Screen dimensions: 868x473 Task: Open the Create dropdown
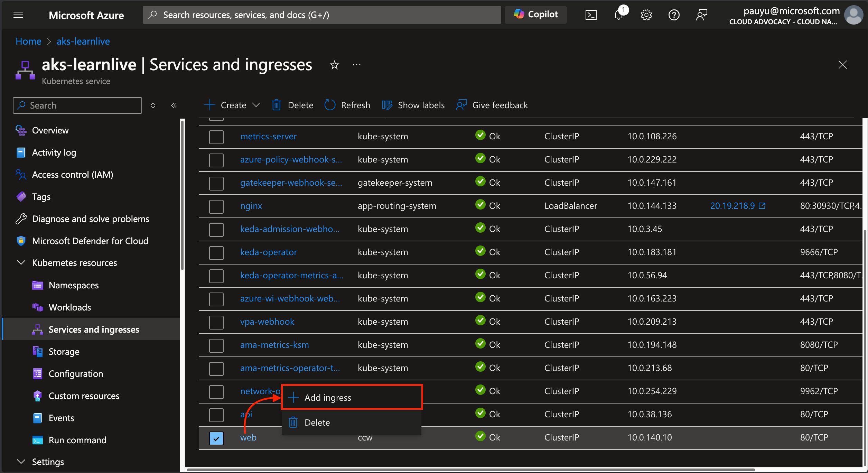click(232, 105)
